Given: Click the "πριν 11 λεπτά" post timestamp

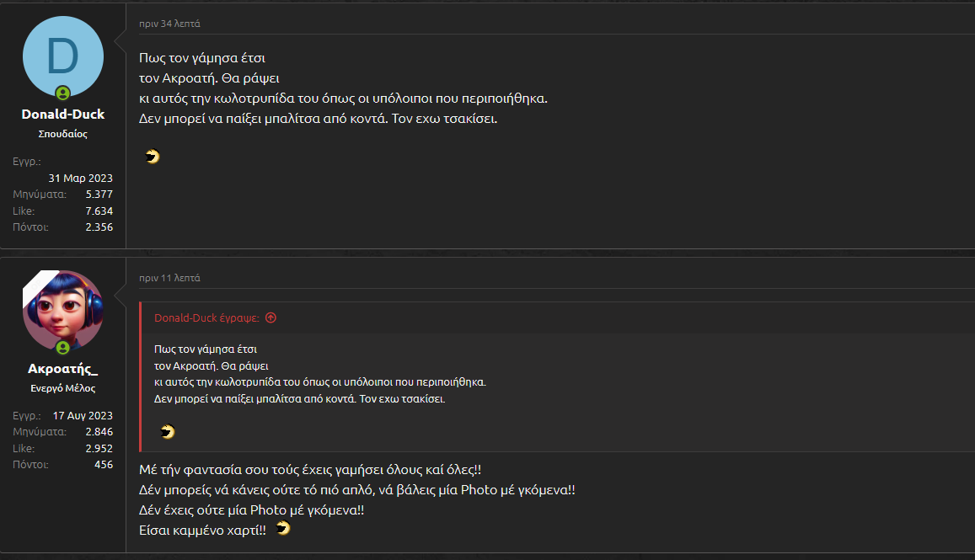Looking at the screenshot, I should [169, 278].
